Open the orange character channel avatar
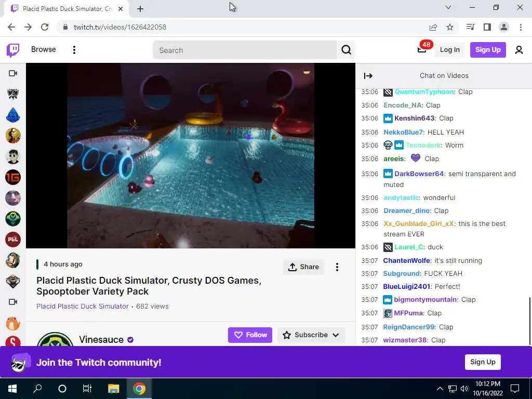Screen dimensions: 532x399 pos(13,323)
